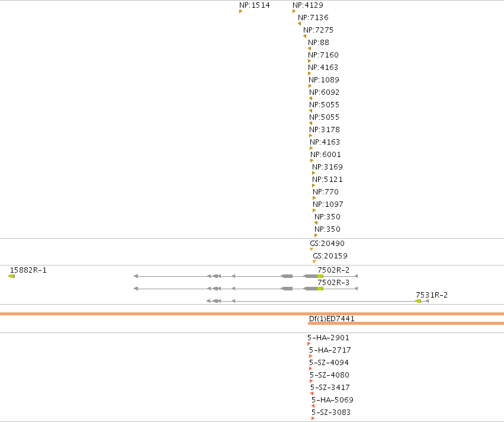Select the NP:1514 feature label
504x422 pixels.
point(255,5)
